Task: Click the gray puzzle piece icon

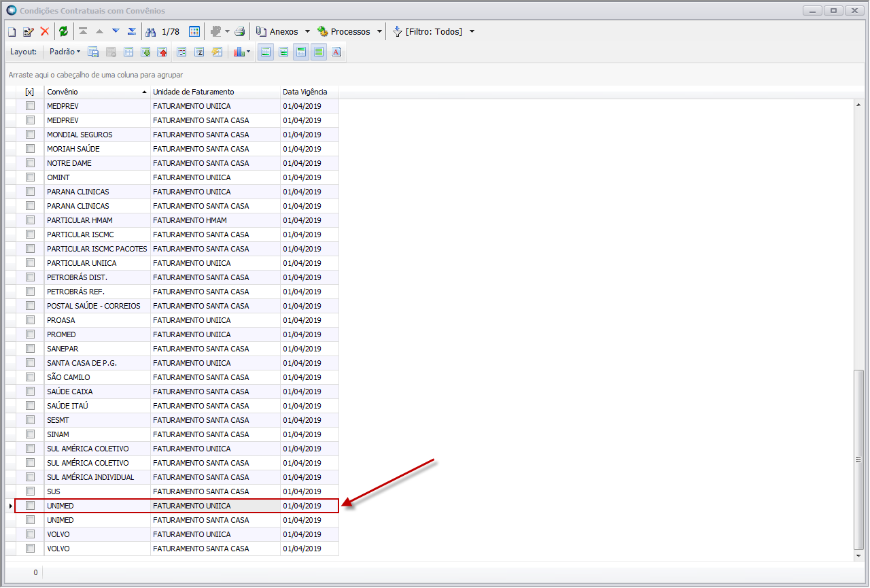Action: [x=216, y=31]
